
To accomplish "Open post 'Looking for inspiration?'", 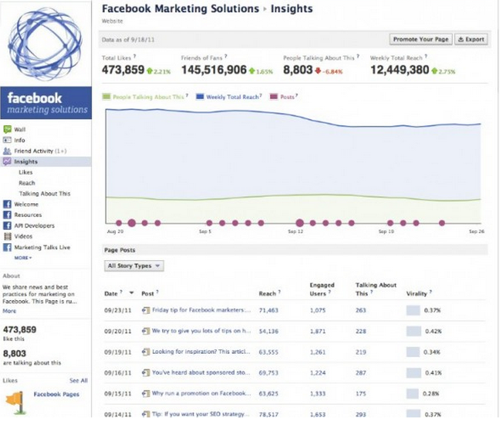I will pyautogui.click(x=203, y=355).
